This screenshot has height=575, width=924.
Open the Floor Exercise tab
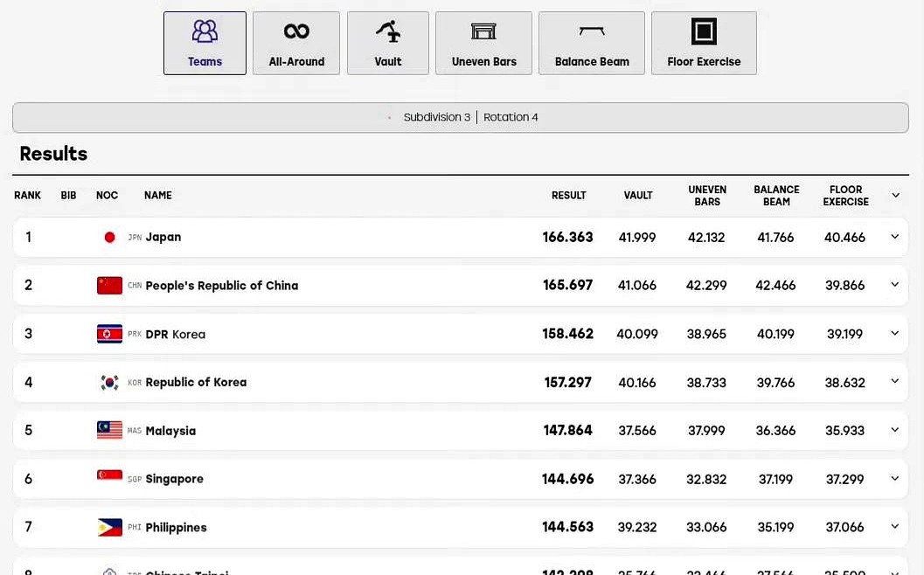pos(704,43)
